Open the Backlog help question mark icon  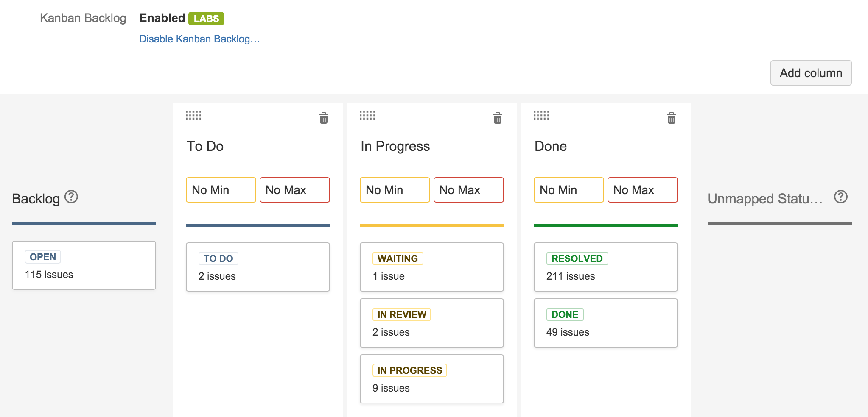click(71, 197)
